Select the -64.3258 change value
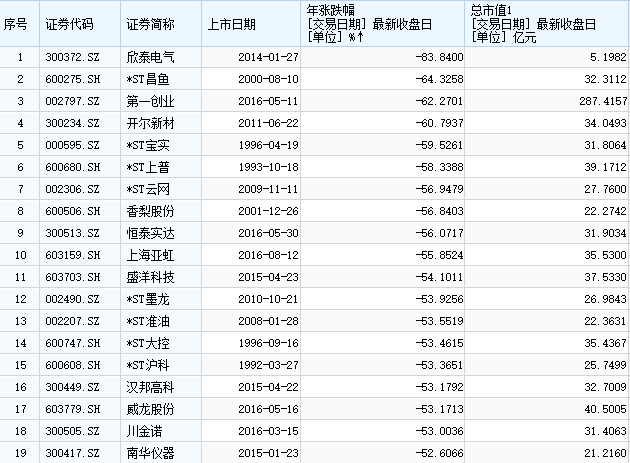Image resolution: width=630 pixels, height=463 pixels. pos(440,79)
